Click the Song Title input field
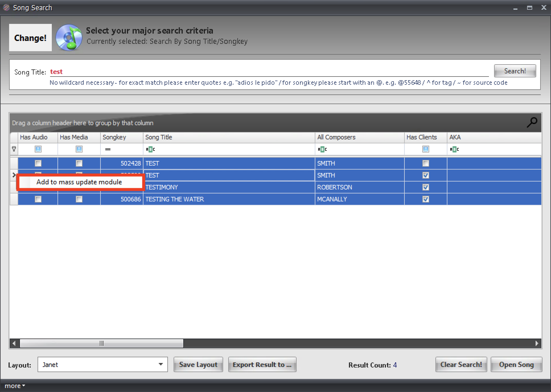The image size is (551, 392). (x=269, y=72)
